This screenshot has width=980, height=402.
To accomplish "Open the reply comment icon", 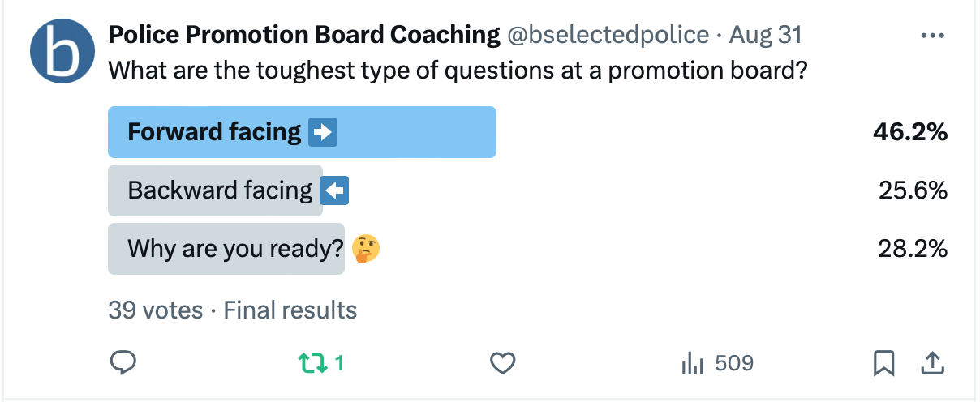I will point(122,363).
